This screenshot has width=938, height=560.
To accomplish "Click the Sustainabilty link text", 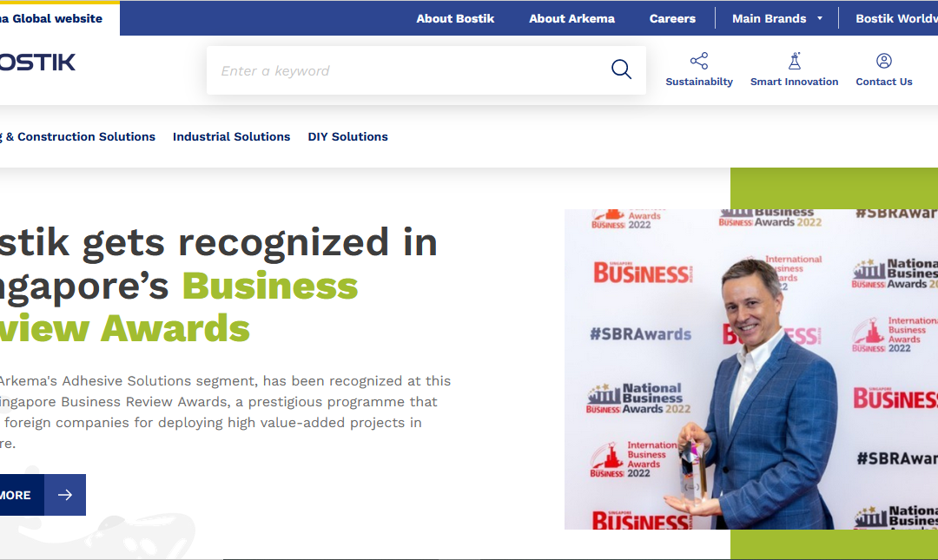I will [x=698, y=82].
